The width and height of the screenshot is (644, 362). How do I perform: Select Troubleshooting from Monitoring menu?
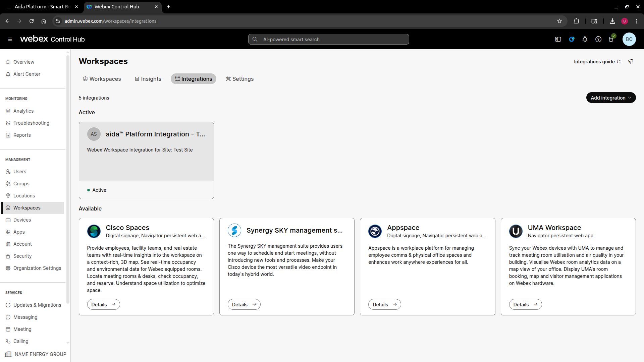point(31,123)
